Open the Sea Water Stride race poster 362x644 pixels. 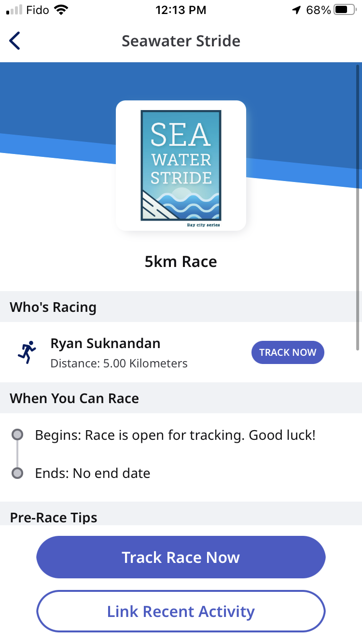(x=181, y=166)
